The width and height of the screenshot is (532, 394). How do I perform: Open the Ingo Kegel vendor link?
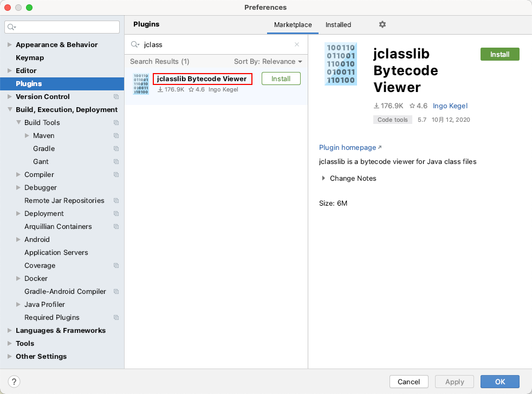pyautogui.click(x=450, y=106)
